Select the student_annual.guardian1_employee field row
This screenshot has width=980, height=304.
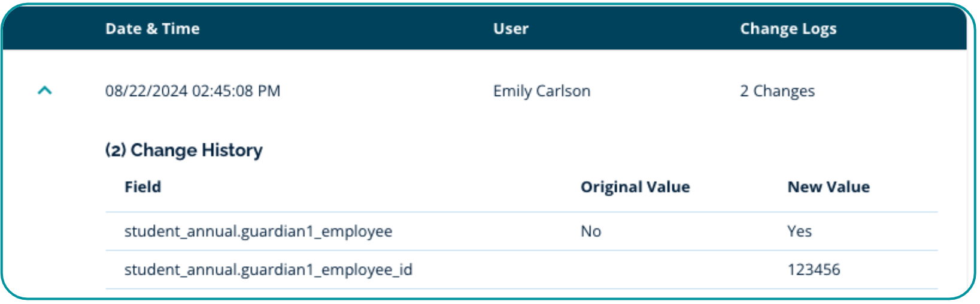tap(258, 231)
